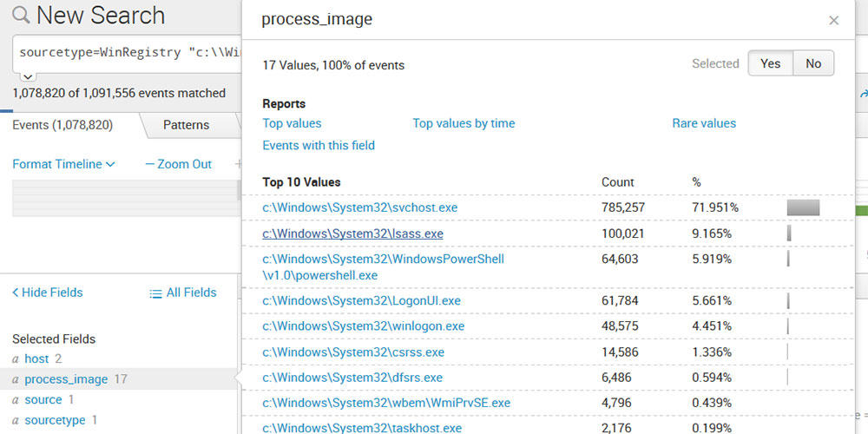Switch to the Patterns tab

point(186,125)
